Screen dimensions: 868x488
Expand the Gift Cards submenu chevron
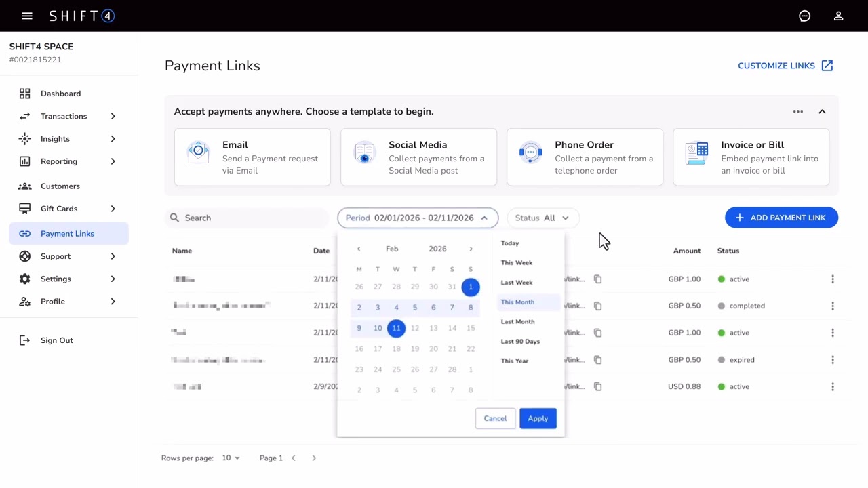pos(113,209)
